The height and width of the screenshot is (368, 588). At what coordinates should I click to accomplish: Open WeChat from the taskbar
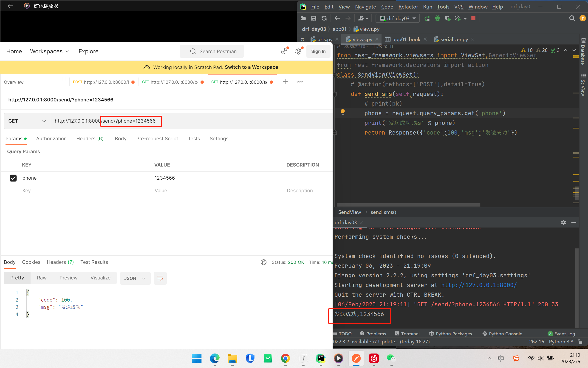[x=391, y=358]
